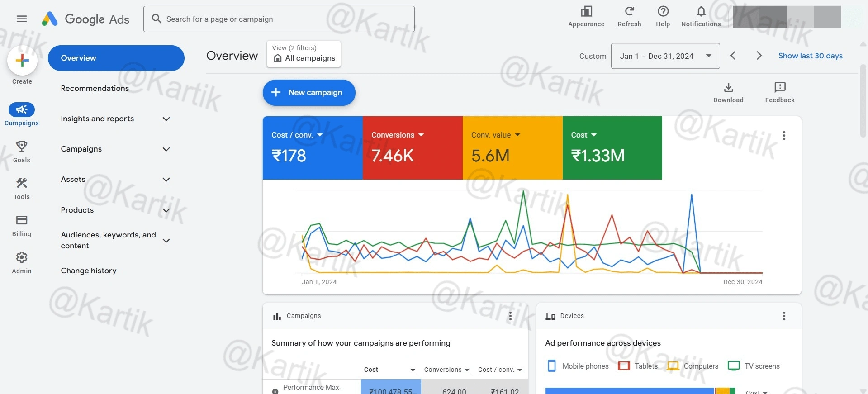Change the Cost / conv. scorecard metric
This screenshot has height=394, width=868.
point(297,135)
